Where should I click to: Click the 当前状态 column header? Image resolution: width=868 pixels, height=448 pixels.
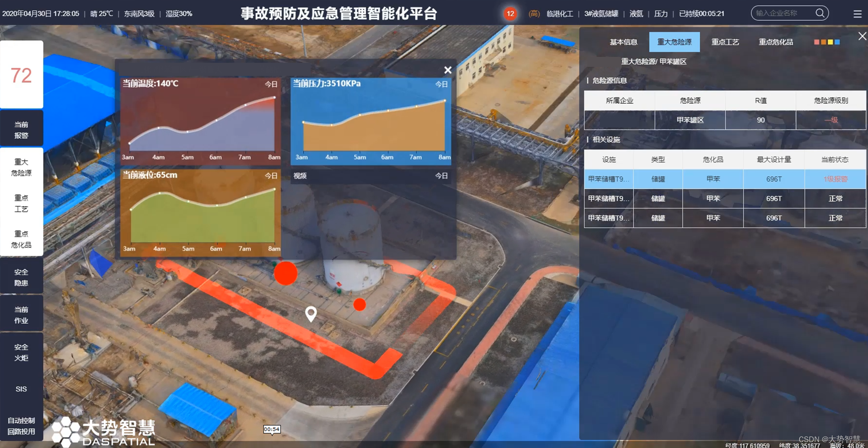point(835,160)
